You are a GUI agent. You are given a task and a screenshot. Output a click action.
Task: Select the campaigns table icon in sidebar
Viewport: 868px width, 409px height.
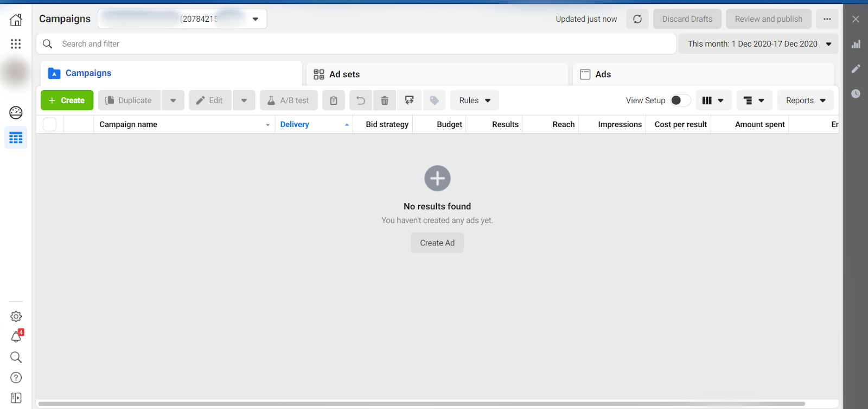[x=16, y=138]
